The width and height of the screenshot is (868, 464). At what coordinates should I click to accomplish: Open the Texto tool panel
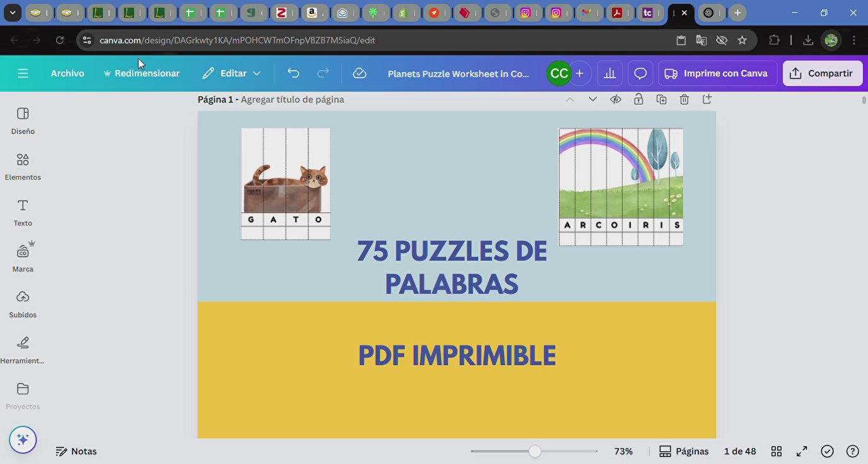pos(23,212)
